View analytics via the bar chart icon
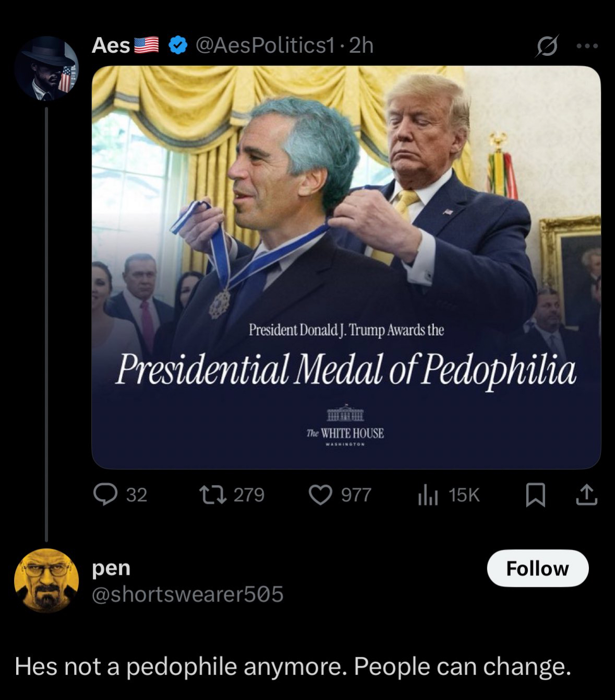The width and height of the screenshot is (615, 700). pos(427,494)
